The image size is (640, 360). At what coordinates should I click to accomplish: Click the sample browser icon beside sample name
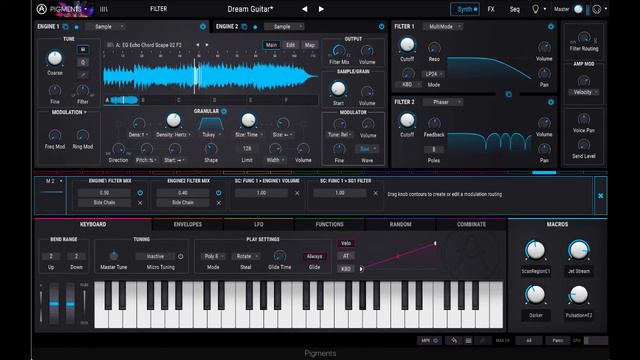(x=110, y=45)
